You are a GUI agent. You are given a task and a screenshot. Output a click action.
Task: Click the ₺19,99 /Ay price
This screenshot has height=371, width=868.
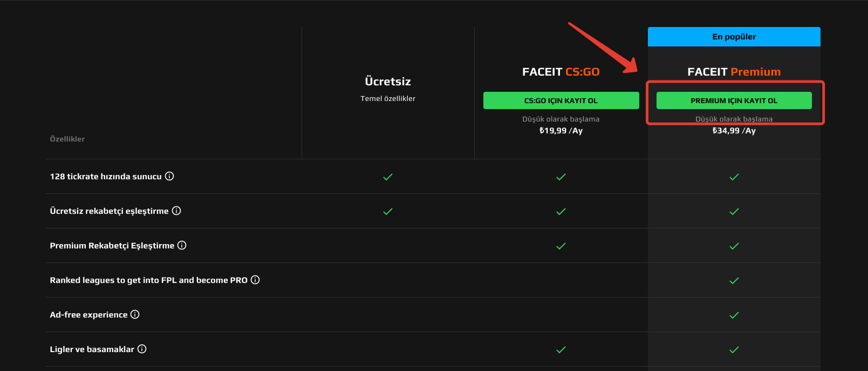[561, 131]
